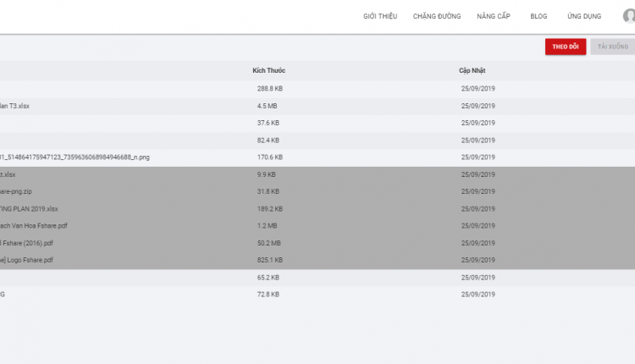Select the 288.8 KB size cell
635x364 pixels.
[270, 89]
